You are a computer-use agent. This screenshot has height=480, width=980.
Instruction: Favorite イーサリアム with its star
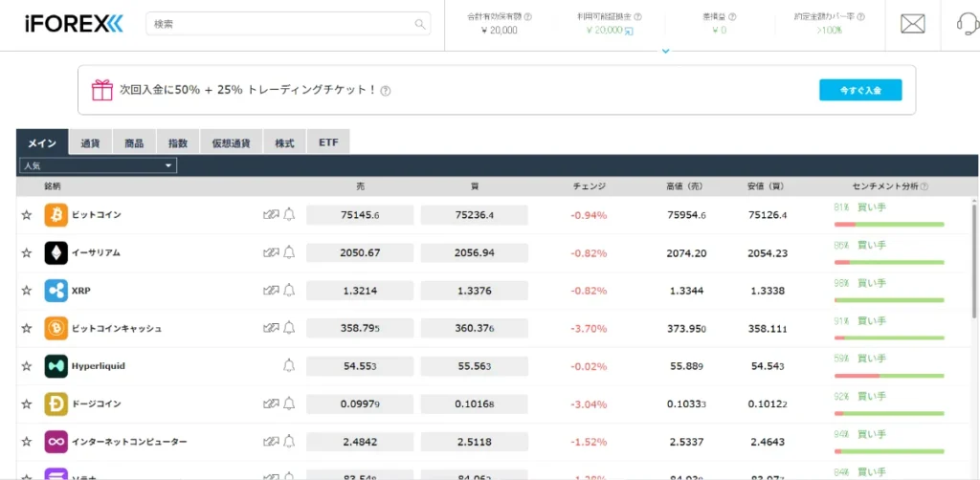tap(26, 252)
